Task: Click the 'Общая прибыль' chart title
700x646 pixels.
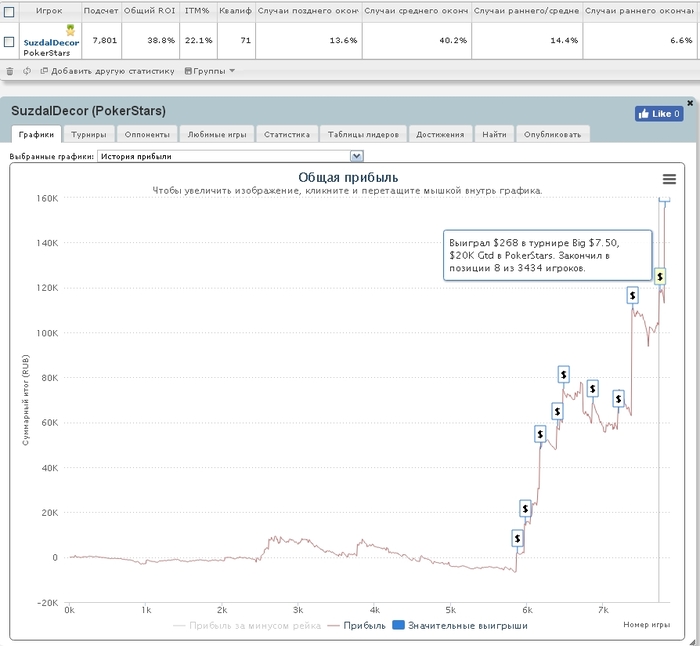Action: click(x=348, y=177)
